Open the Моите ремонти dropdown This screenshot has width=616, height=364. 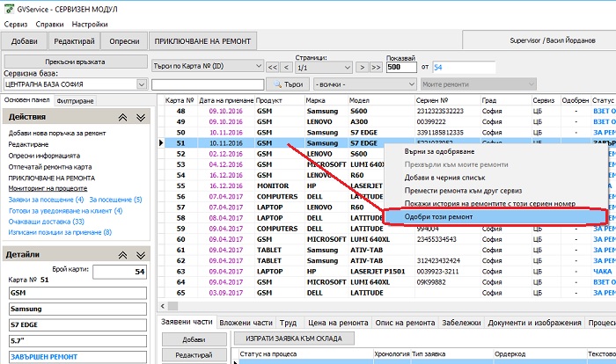479,84
